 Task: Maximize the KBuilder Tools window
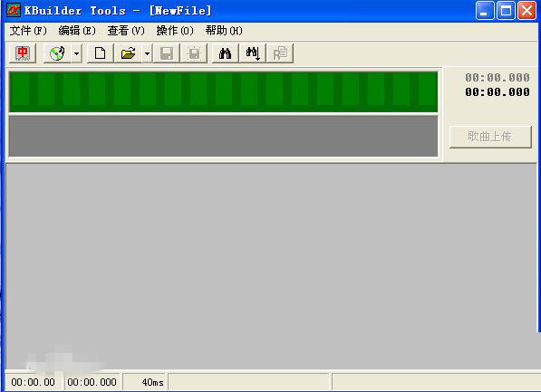tap(506, 10)
